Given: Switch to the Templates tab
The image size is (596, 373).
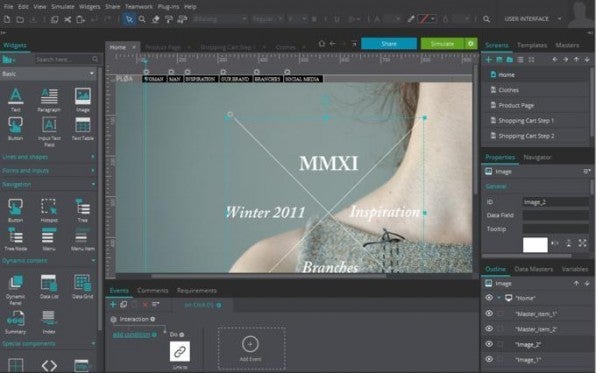Looking at the screenshot, I should point(532,45).
